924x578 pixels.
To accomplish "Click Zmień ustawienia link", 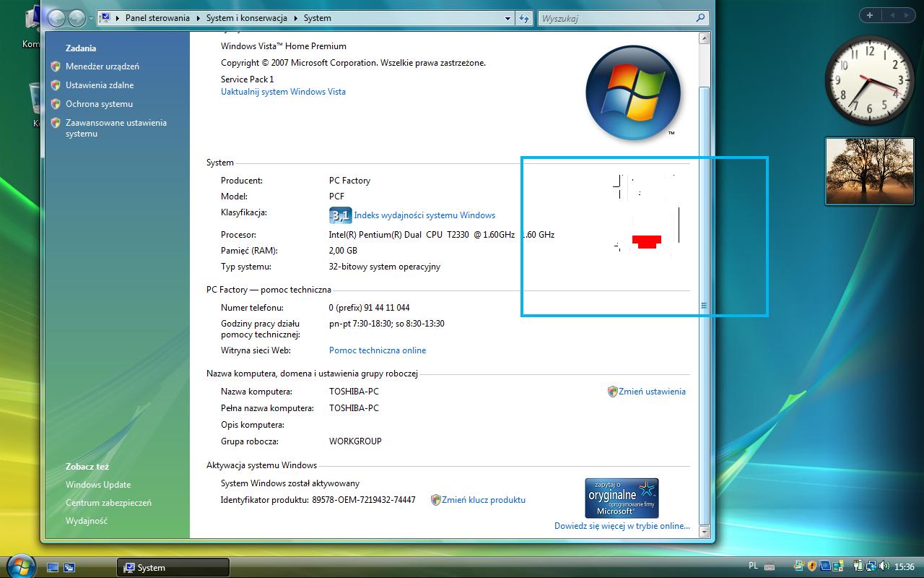I will (x=652, y=392).
